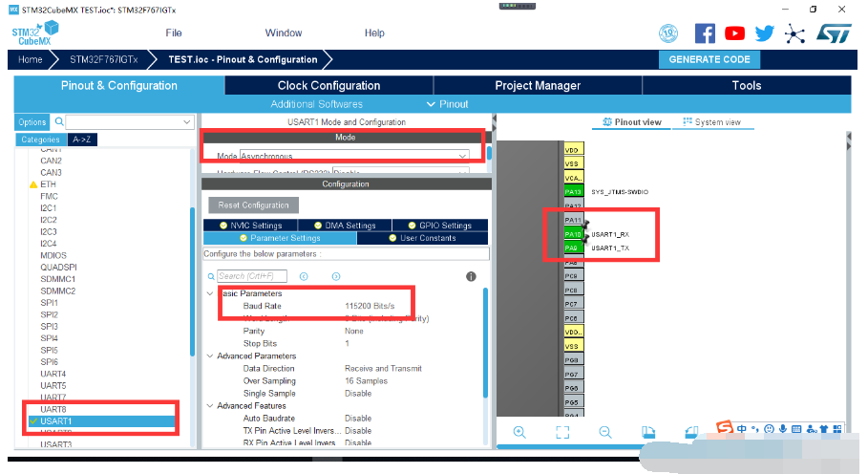Click the Options button
Viewport: 868px width, 474px height.
32,121
